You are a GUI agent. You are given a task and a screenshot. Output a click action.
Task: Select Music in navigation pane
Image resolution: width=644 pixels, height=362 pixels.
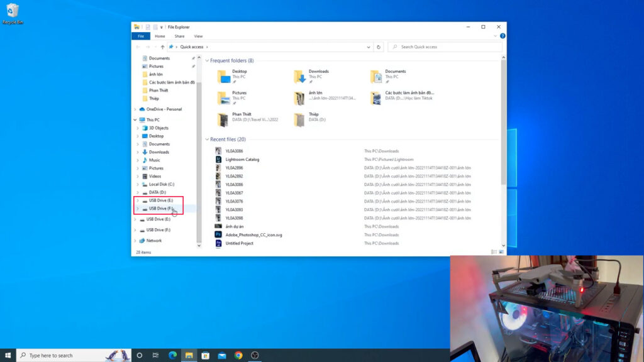[155, 160]
